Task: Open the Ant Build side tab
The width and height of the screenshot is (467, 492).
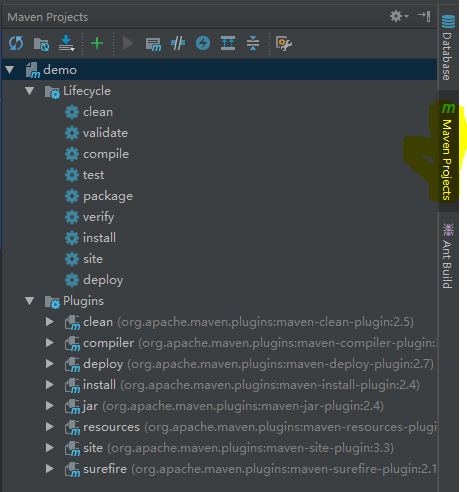Action: click(448, 255)
